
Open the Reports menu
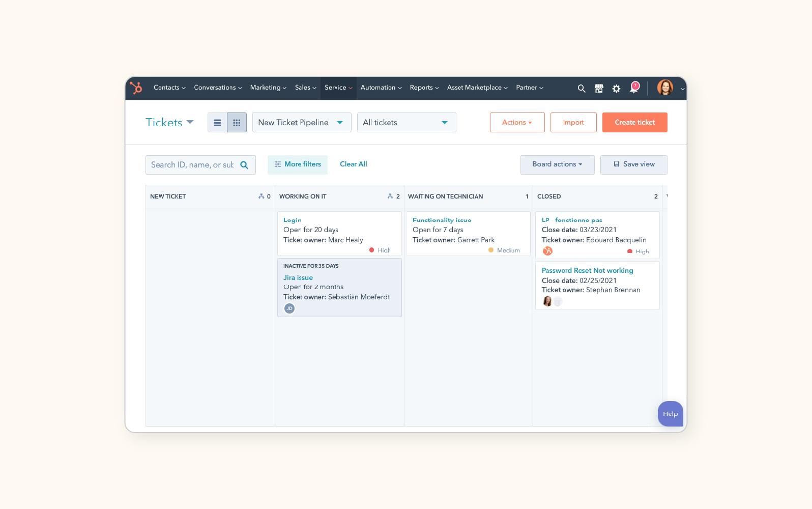424,88
